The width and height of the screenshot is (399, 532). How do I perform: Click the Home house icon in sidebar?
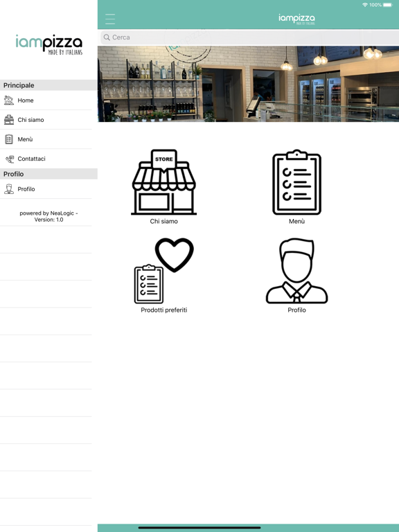[x=9, y=100]
